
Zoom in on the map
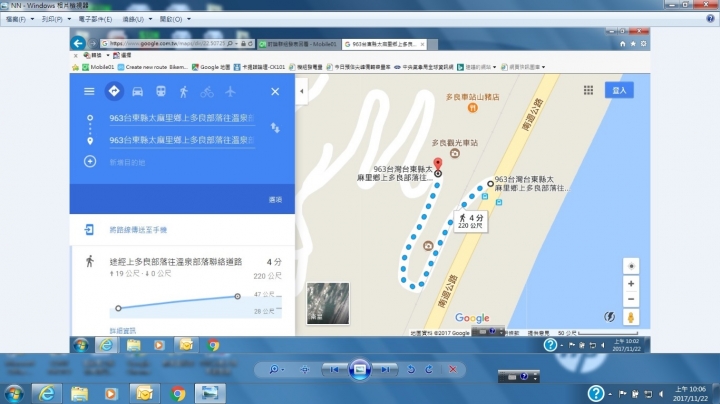[x=631, y=284]
